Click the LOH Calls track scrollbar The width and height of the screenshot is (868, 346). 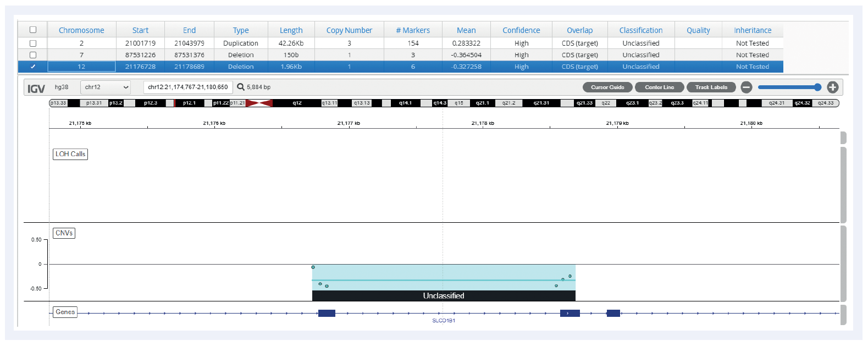843,185
